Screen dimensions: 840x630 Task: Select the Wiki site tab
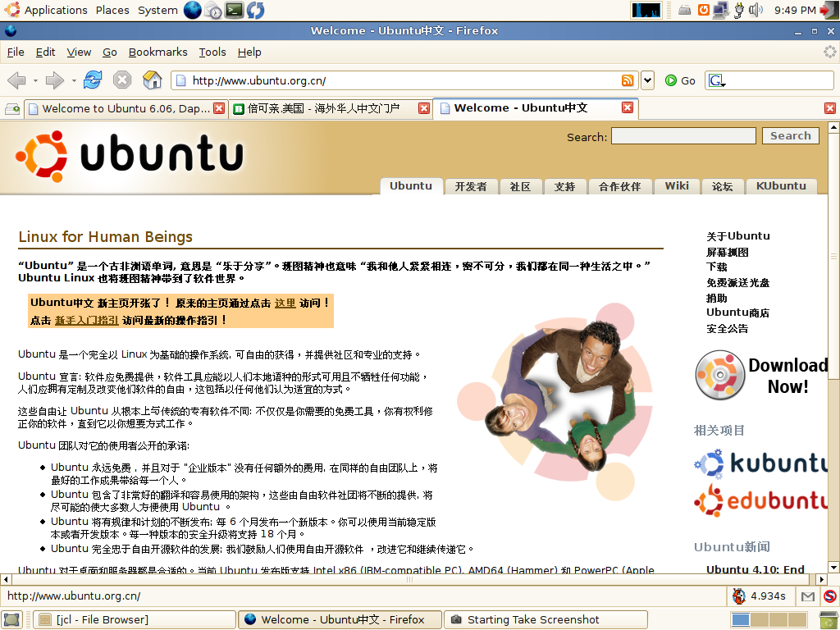click(677, 186)
